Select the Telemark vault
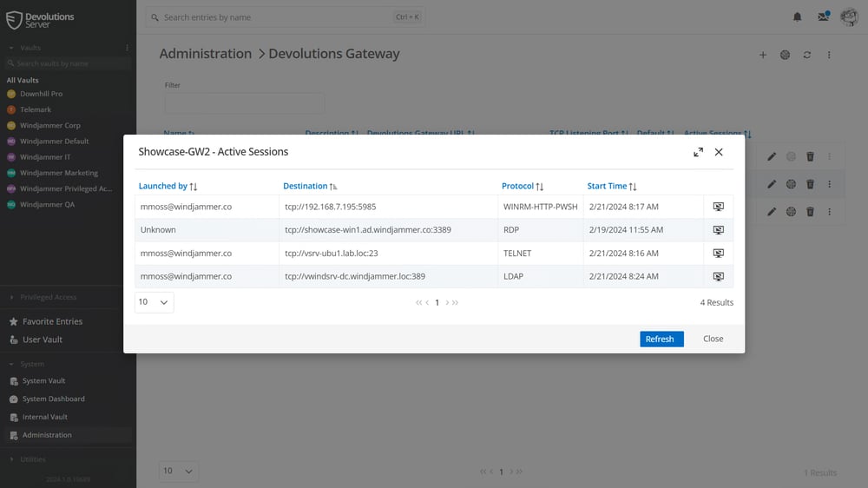This screenshot has width=868, height=488. 36,109
